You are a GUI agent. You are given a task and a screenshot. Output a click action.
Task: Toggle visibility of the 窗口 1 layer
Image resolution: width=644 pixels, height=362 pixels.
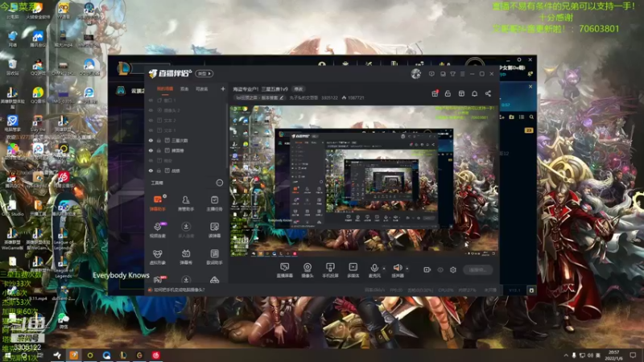[x=151, y=100]
